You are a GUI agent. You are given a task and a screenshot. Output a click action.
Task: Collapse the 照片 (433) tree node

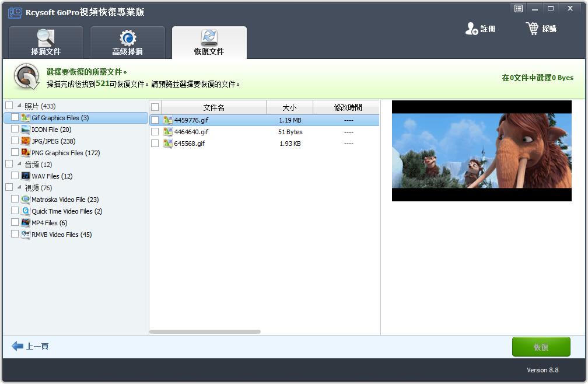pos(19,106)
